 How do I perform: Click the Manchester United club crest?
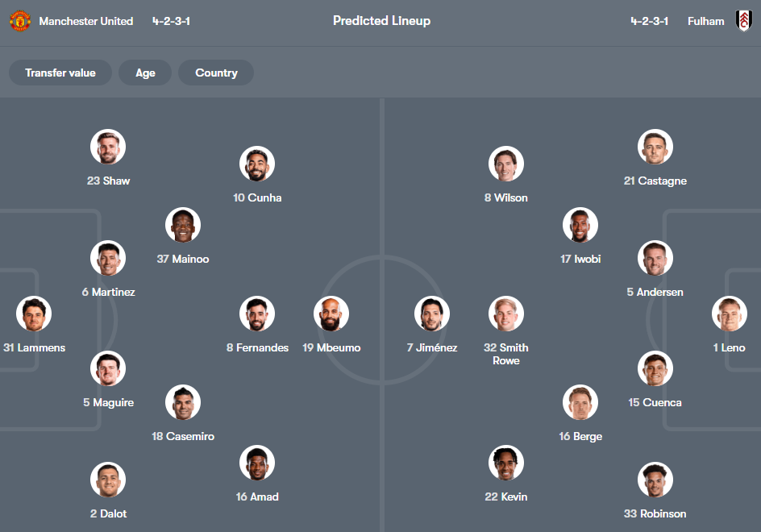click(x=19, y=21)
